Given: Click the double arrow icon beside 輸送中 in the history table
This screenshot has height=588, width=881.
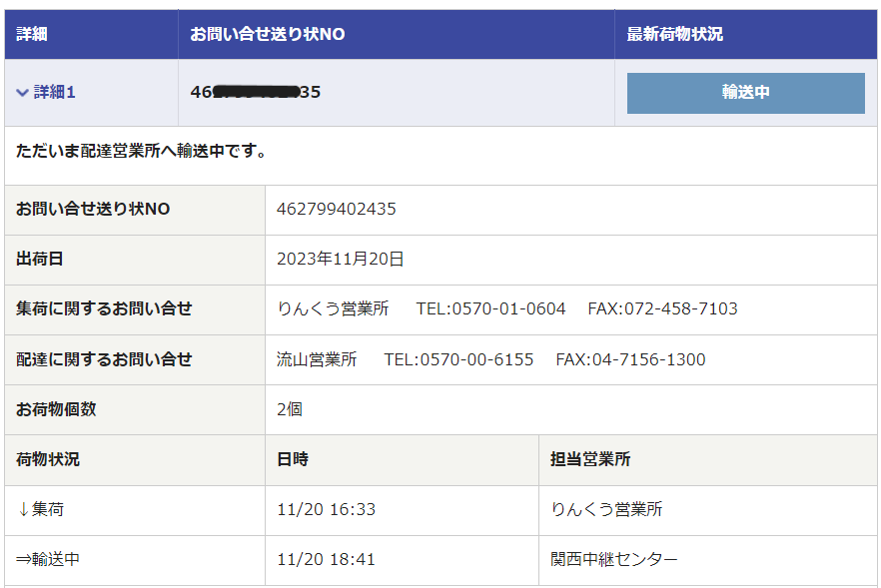Looking at the screenshot, I should click(x=24, y=560).
